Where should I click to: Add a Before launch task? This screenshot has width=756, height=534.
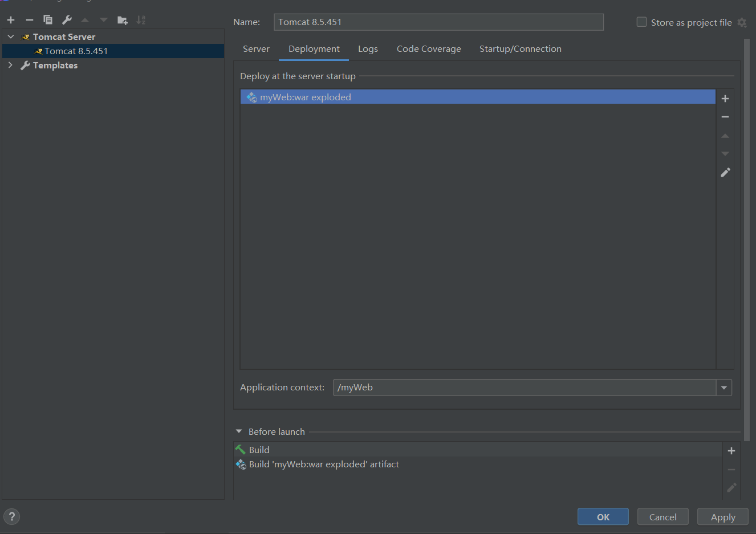(731, 451)
